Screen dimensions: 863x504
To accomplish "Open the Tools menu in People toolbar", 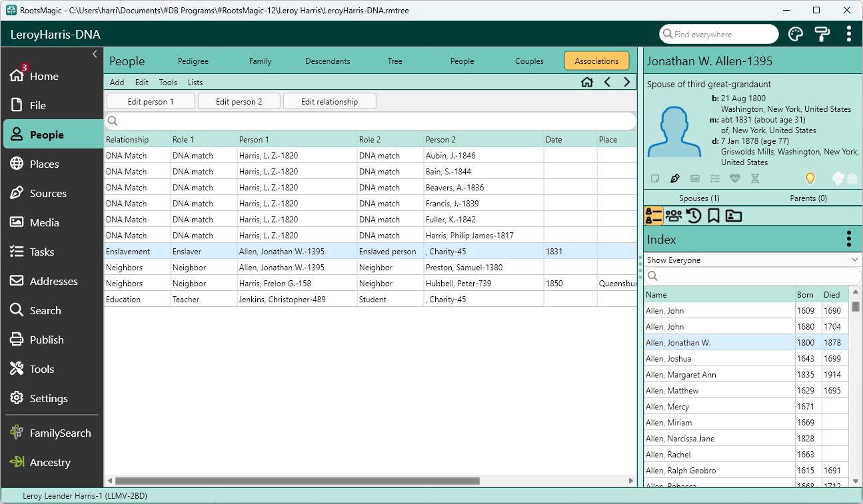I will point(168,83).
